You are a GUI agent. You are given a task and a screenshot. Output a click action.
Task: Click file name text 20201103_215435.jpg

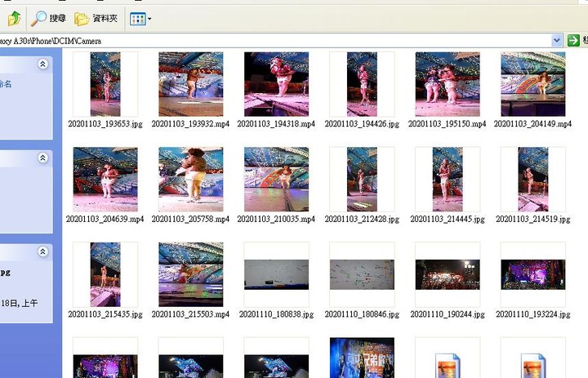tap(105, 314)
